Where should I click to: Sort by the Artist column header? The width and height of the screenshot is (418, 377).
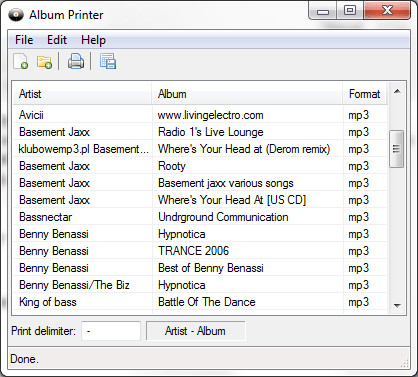(82, 94)
